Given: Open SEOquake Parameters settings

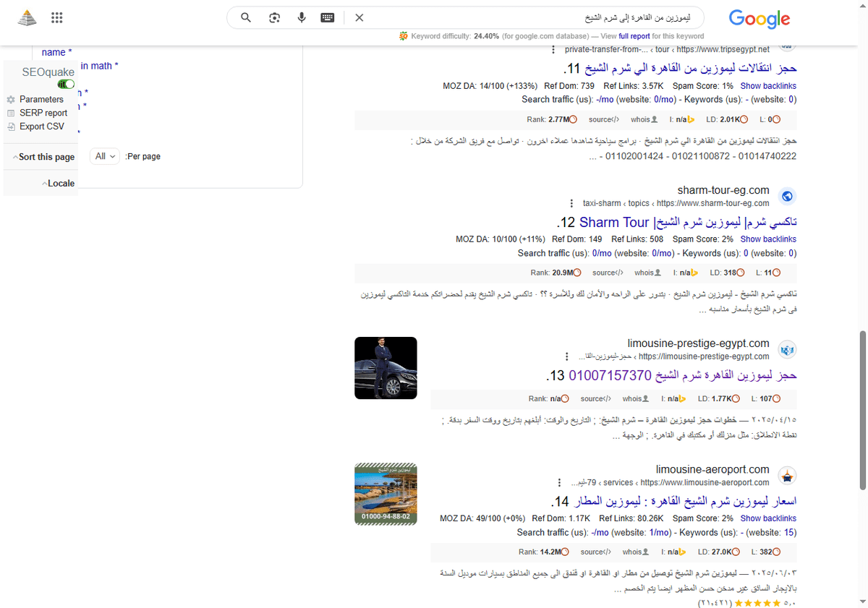Looking at the screenshot, I should coord(42,99).
